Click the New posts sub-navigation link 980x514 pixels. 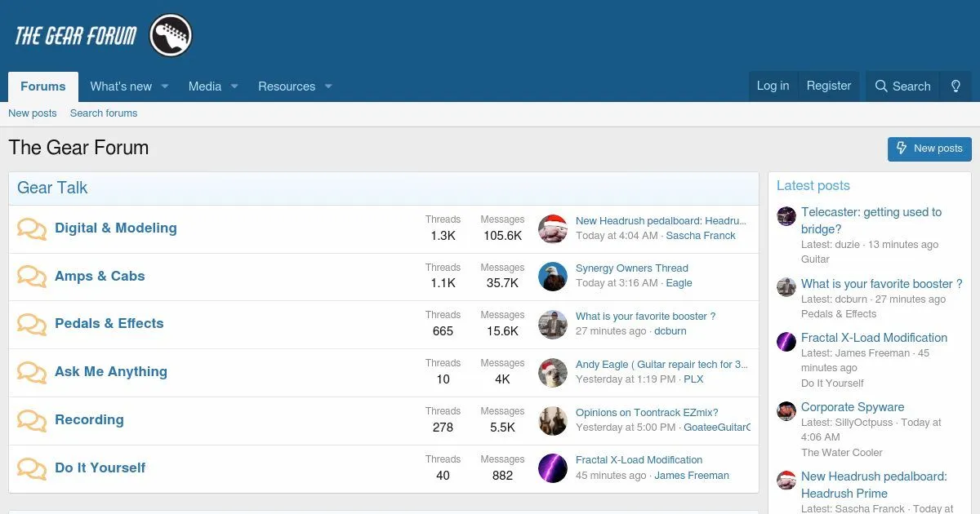tap(33, 113)
